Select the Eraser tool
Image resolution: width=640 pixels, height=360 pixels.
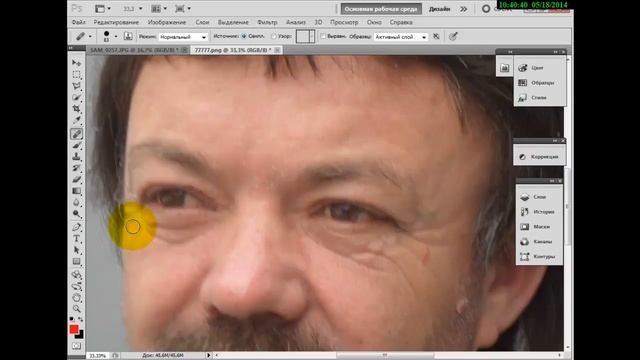point(76,180)
